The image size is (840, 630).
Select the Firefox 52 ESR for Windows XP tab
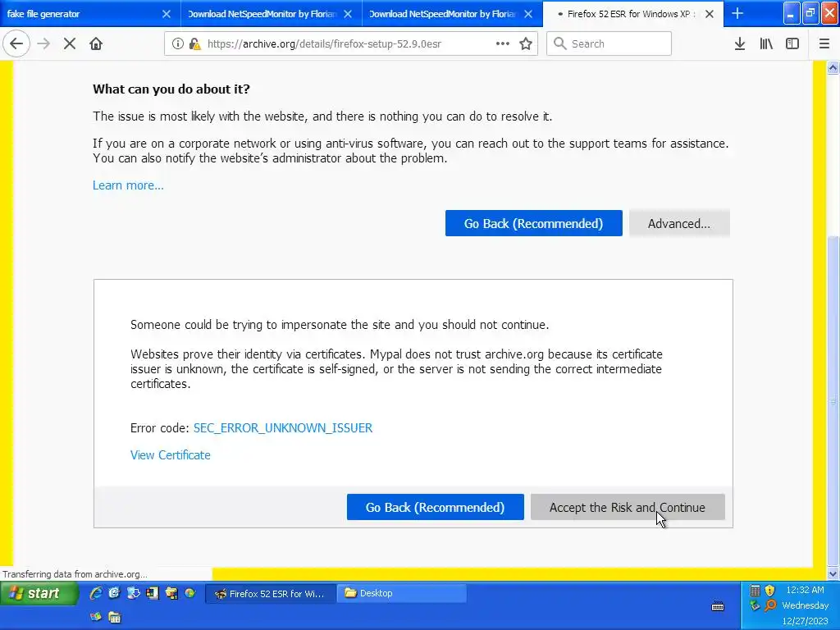[x=632, y=14]
